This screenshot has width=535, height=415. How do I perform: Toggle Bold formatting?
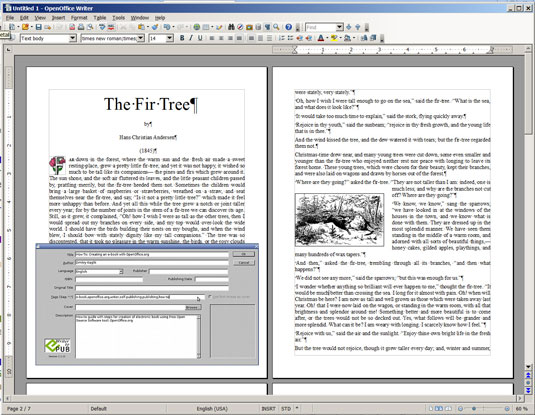click(182, 38)
